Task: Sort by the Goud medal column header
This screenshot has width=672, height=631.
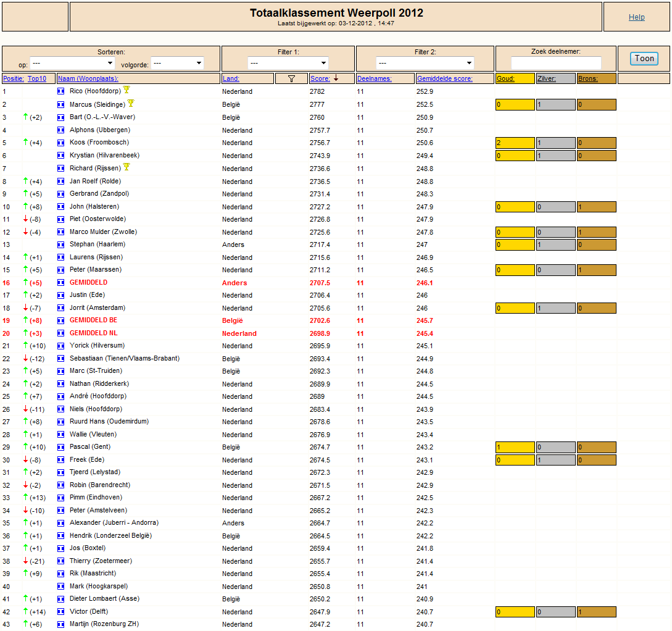Action: pyautogui.click(x=506, y=78)
